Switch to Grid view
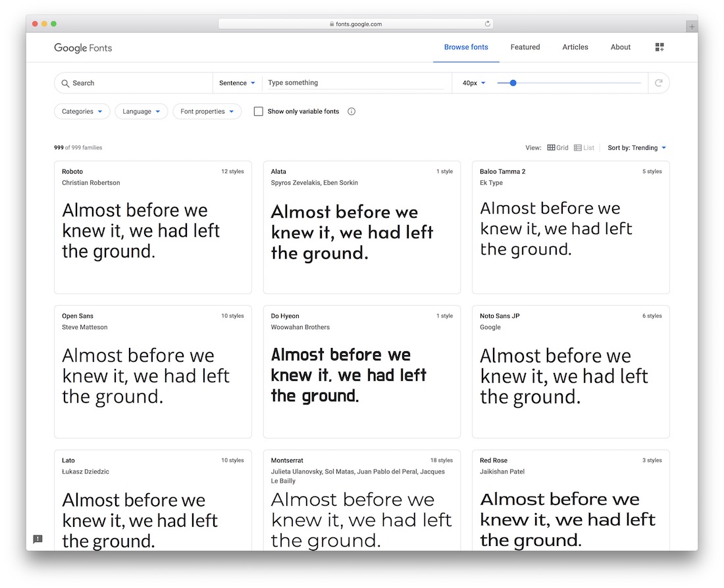 click(x=557, y=148)
